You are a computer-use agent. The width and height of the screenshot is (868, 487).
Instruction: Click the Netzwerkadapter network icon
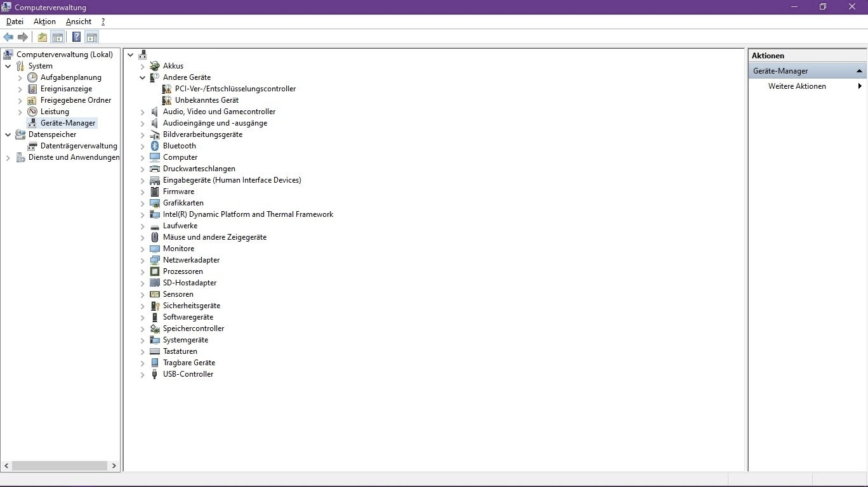point(155,260)
